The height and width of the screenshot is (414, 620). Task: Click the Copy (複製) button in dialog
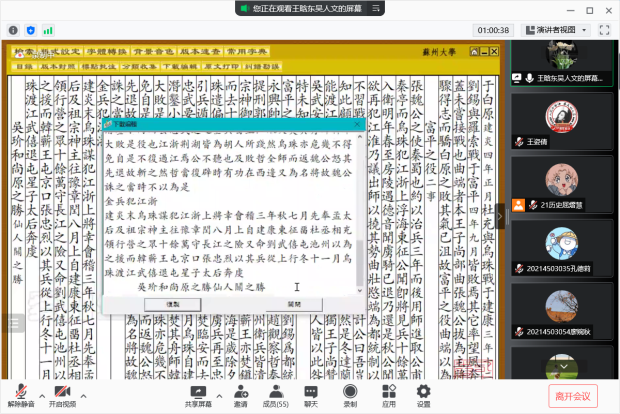[x=172, y=303]
